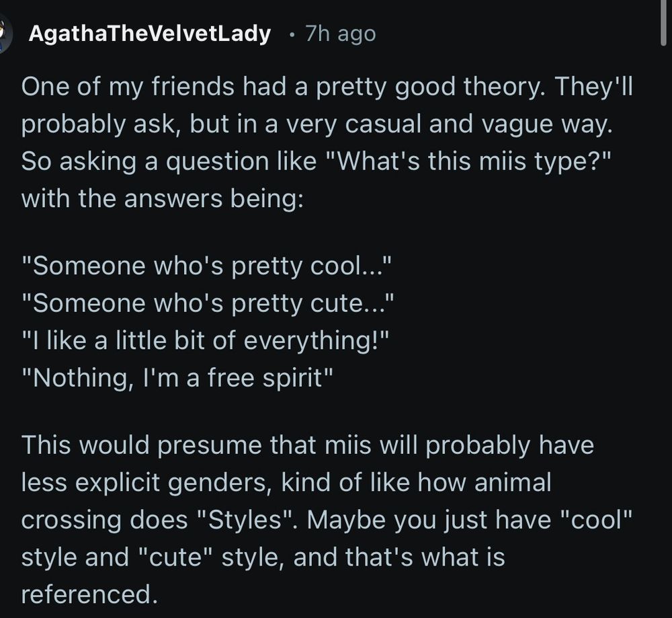Click the vertical scrollbar thumb at right edge
672x618 pixels.
(663, 22)
